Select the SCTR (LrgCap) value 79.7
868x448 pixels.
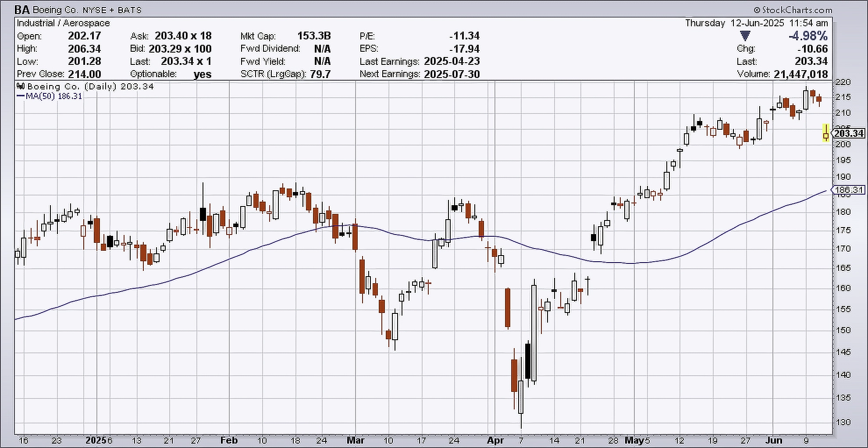pyautogui.click(x=320, y=74)
